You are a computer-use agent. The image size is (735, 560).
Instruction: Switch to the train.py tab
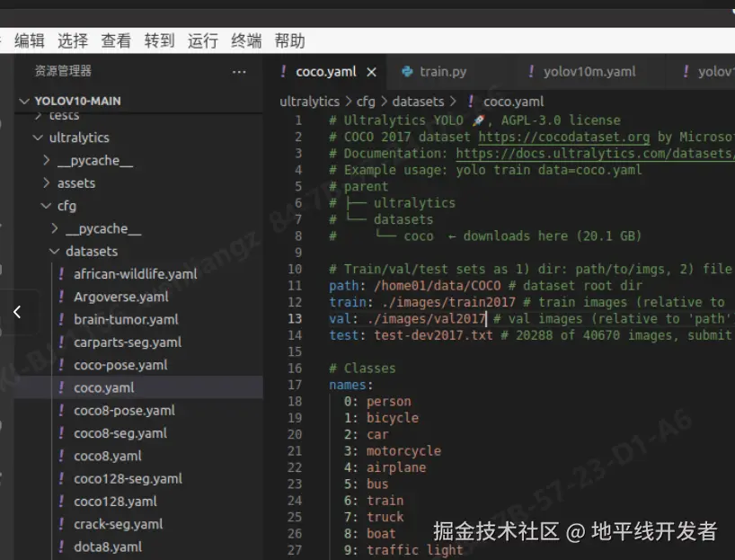tap(443, 72)
